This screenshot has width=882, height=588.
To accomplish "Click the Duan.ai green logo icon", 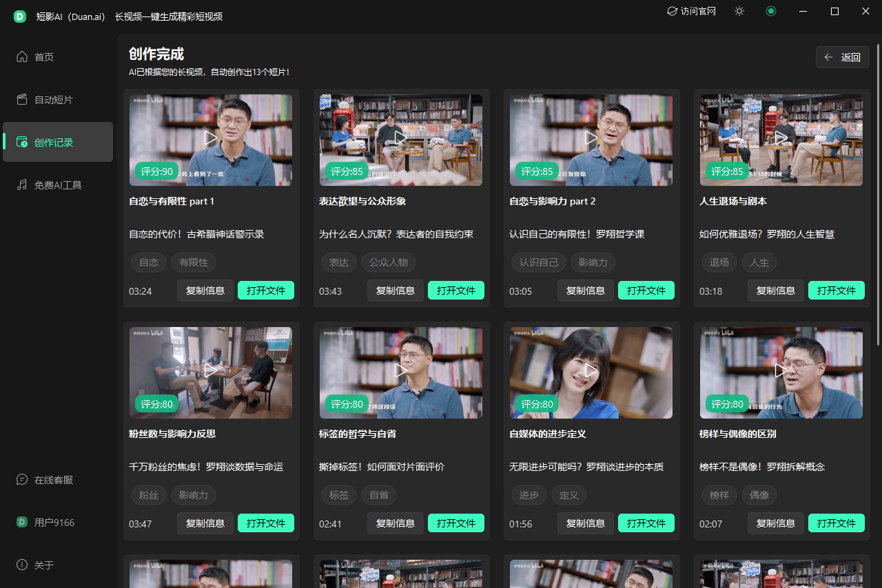I will (20, 17).
